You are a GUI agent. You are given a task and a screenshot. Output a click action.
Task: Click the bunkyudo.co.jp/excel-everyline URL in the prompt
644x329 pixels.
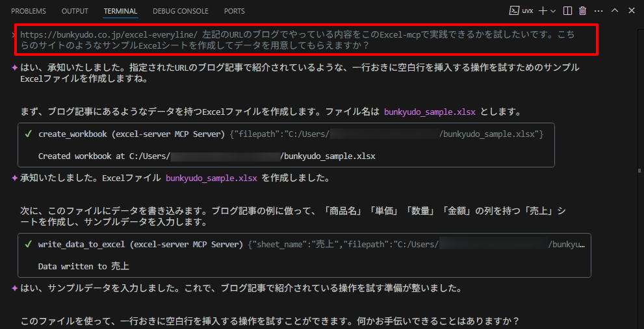click(x=109, y=35)
